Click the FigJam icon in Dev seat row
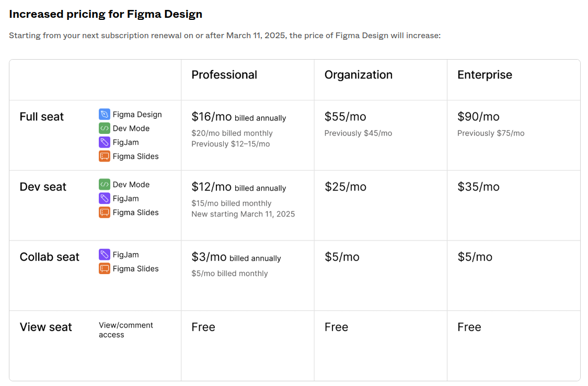Image resolution: width=588 pixels, height=386 pixels. [105, 199]
